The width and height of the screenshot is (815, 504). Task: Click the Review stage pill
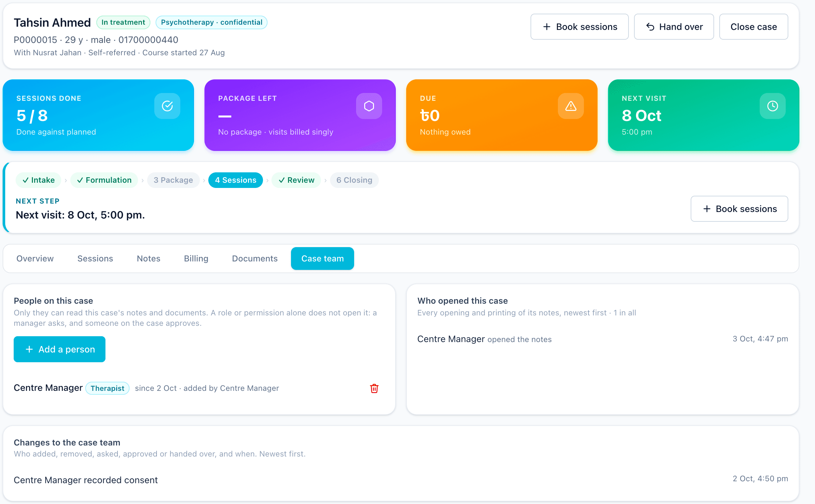click(296, 180)
